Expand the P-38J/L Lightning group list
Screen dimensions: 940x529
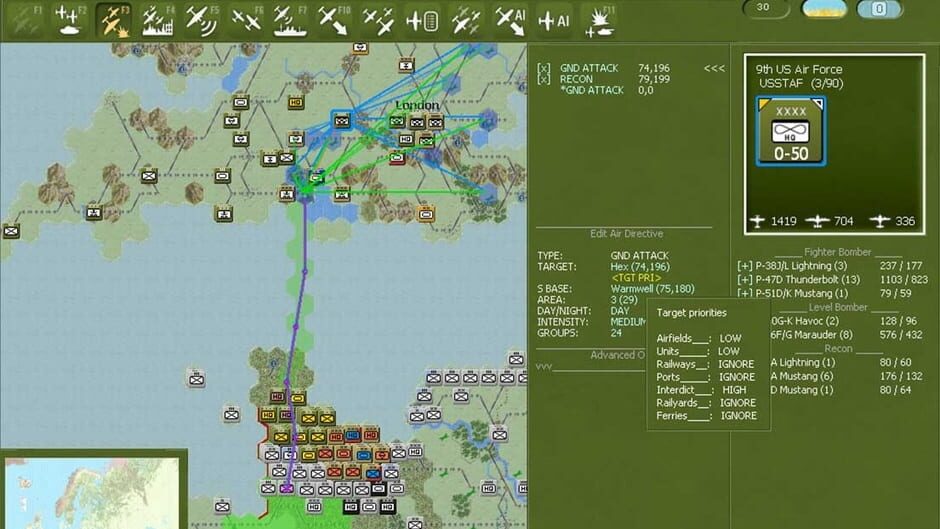tap(745, 266)
